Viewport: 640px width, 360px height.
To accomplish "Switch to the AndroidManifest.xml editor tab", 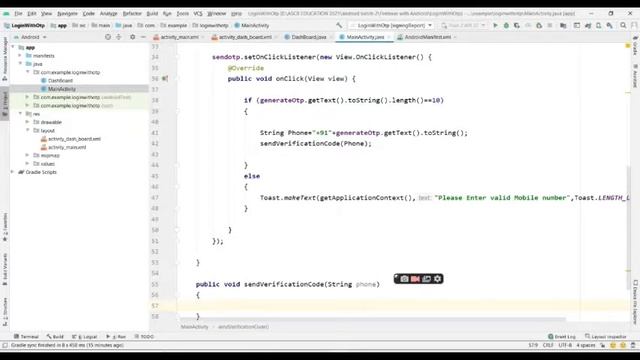I will (x=427, y=37).
